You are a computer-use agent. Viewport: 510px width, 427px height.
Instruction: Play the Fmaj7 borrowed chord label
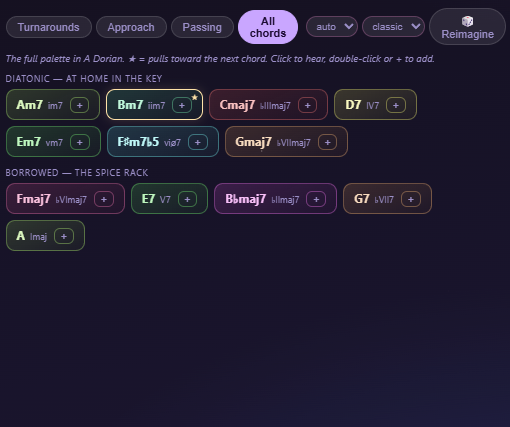click(33, 199)
